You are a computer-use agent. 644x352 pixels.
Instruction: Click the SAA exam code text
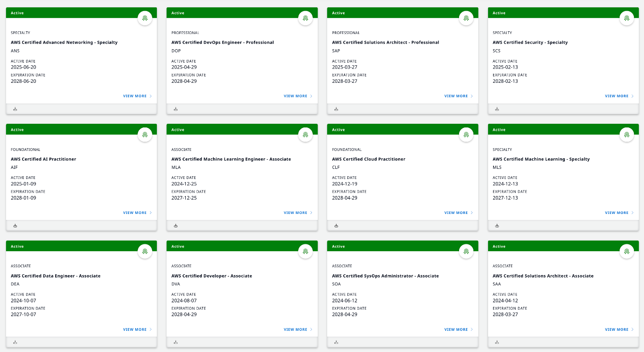click(497, 284)
